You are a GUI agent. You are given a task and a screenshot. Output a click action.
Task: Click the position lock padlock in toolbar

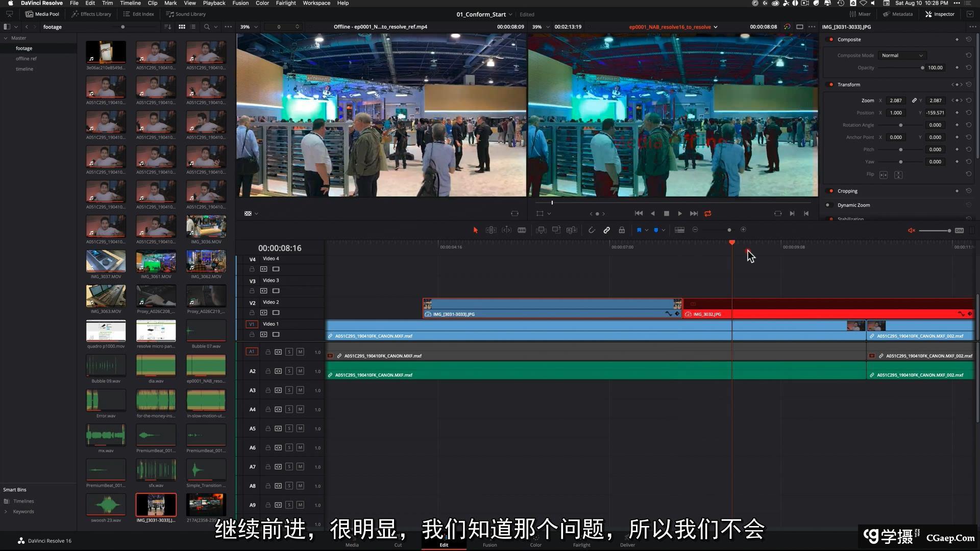point(622,230)
